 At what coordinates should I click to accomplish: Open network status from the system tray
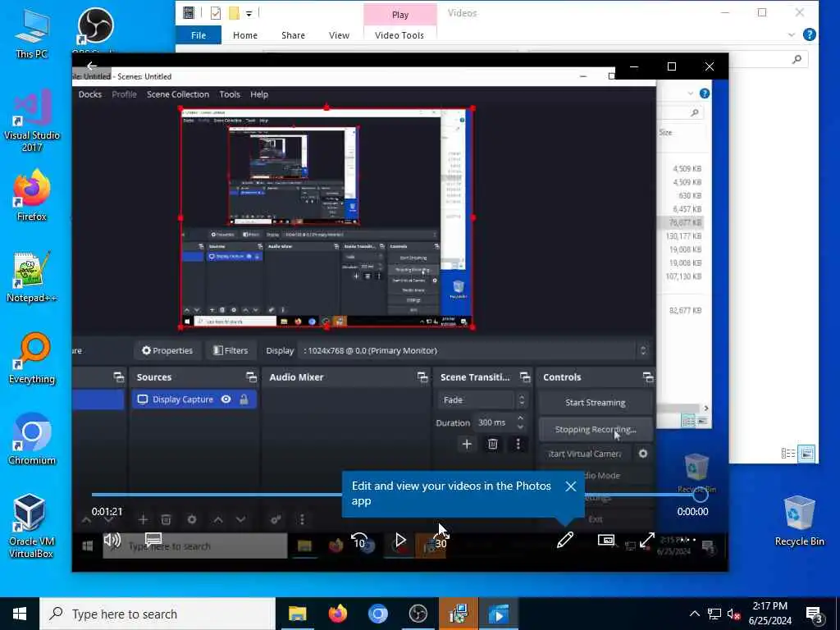(714, 614)
